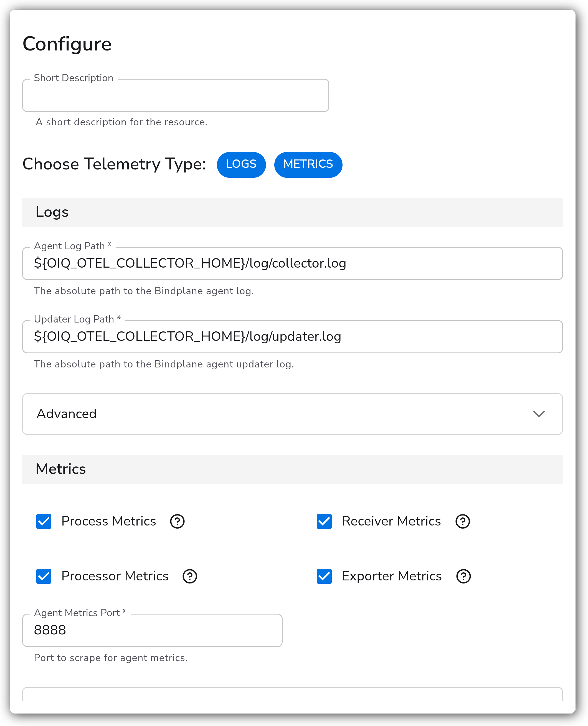588x726 pixels.
Task: Expand the Advanced section chevron
Action: point(539,414)
